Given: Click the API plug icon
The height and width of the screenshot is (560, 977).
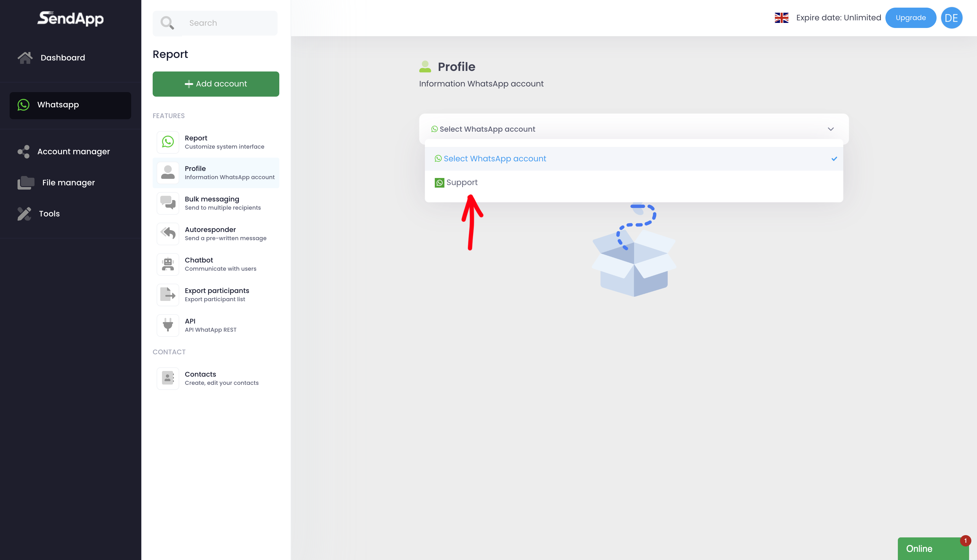Looking at the screenshot, I should [168, 325].
